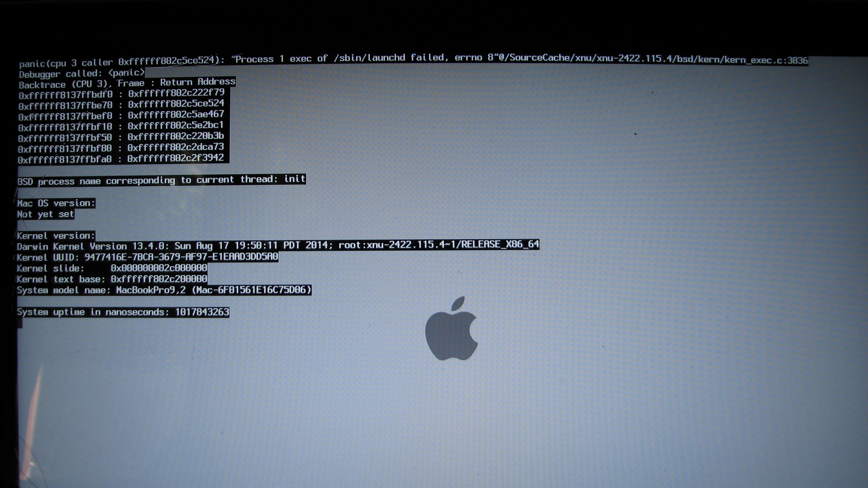Click backtrace row with address 0xffffff802c5ce524
This screenshot has width=868, height=488.
pyautogui.click(x=121, y=104)
